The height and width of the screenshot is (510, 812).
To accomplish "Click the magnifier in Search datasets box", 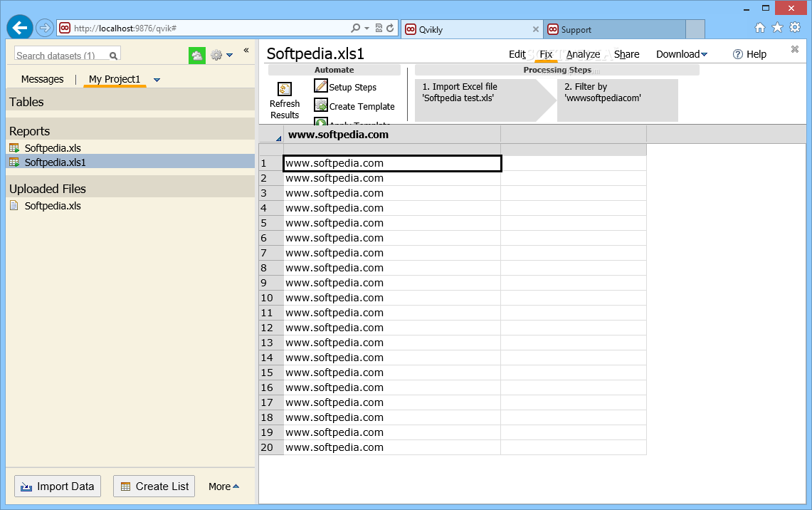I will (113, 56).
